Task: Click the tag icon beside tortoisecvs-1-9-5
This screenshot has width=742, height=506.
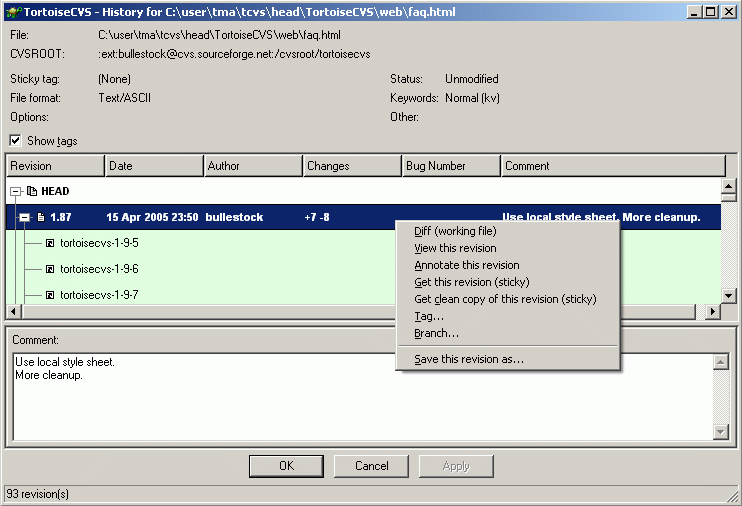Action: point(50,243)
